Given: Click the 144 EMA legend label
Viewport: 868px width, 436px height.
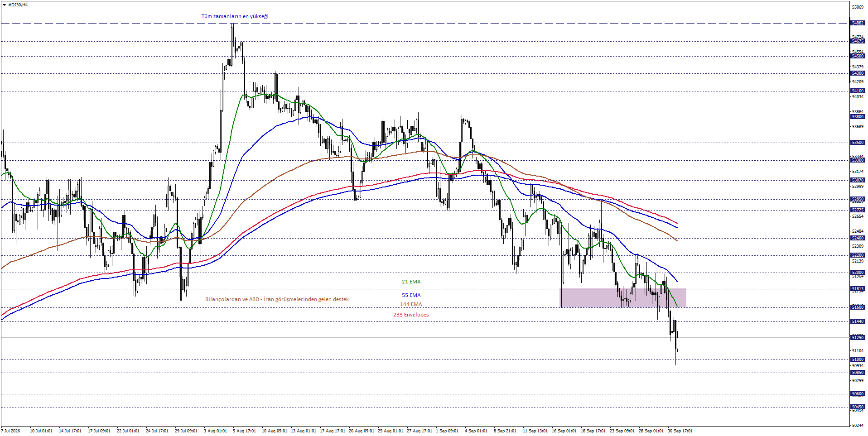Looking at the screenshot, I should click(411, 304).
